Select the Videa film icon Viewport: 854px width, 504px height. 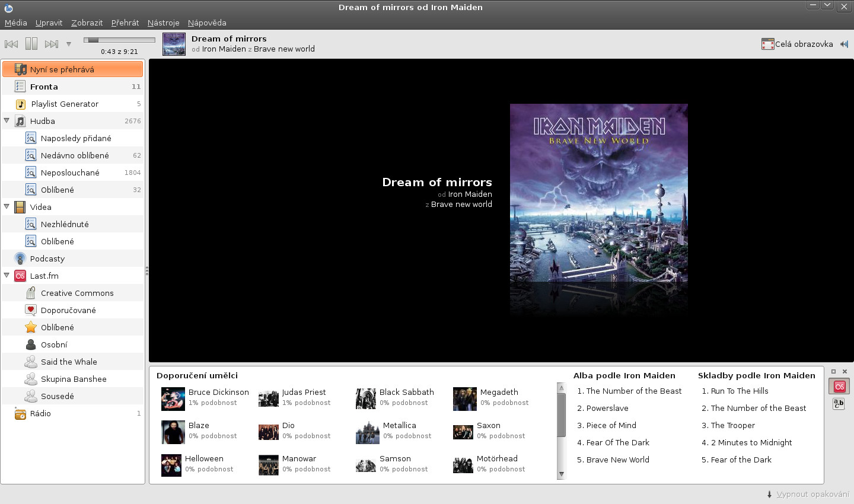tap(20, 207)
